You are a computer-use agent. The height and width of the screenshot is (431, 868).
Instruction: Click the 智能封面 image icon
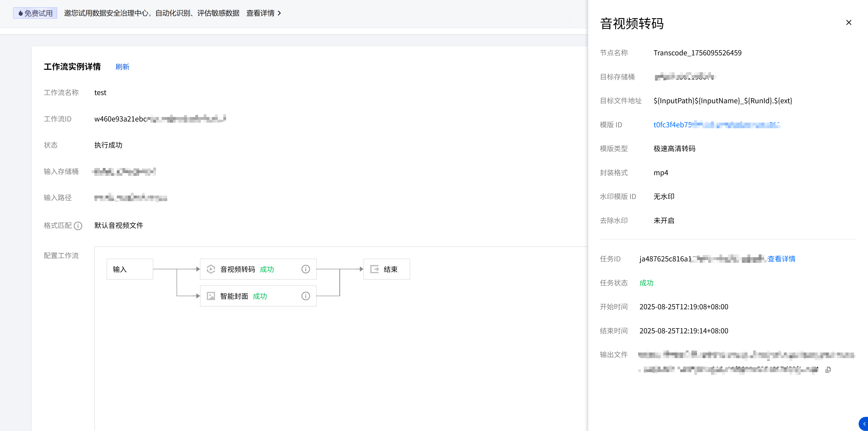[211, 296]
